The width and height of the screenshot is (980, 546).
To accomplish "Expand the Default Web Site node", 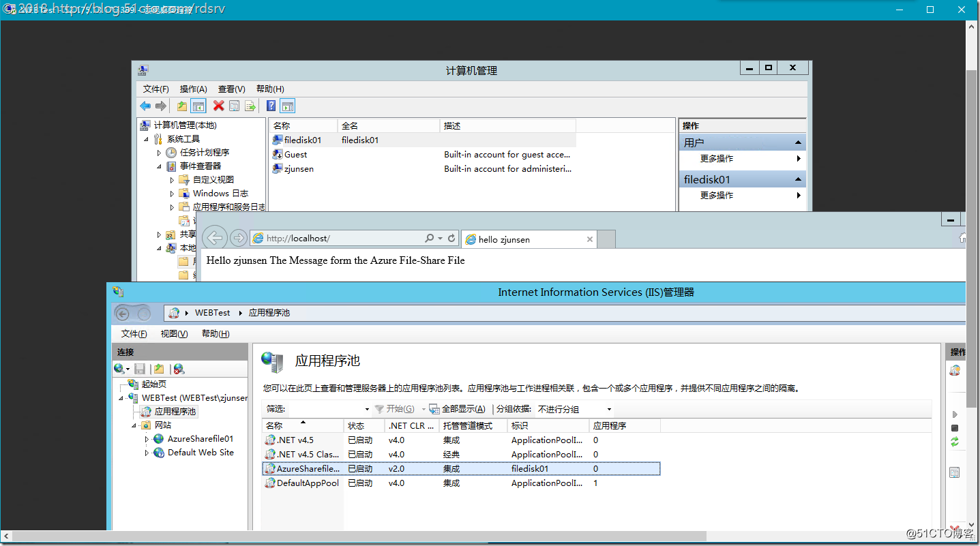I will pyautogui.click(x=147, y=453).
